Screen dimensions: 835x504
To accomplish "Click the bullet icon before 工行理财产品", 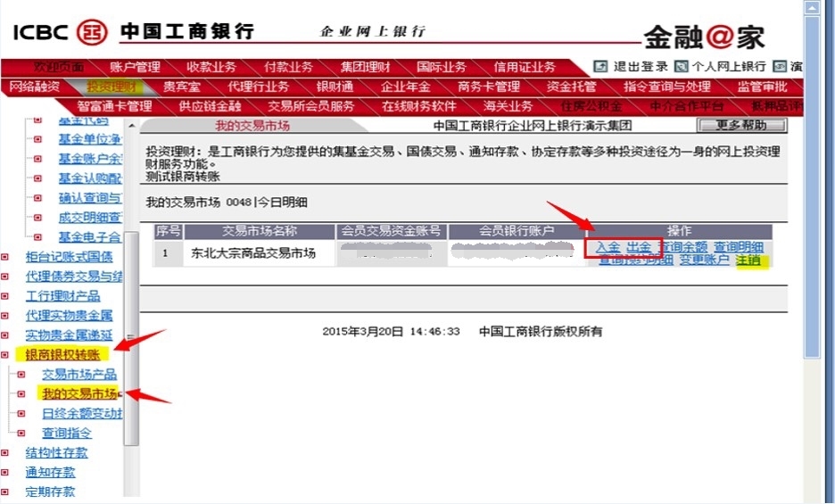I will click(x=5, y=296).
